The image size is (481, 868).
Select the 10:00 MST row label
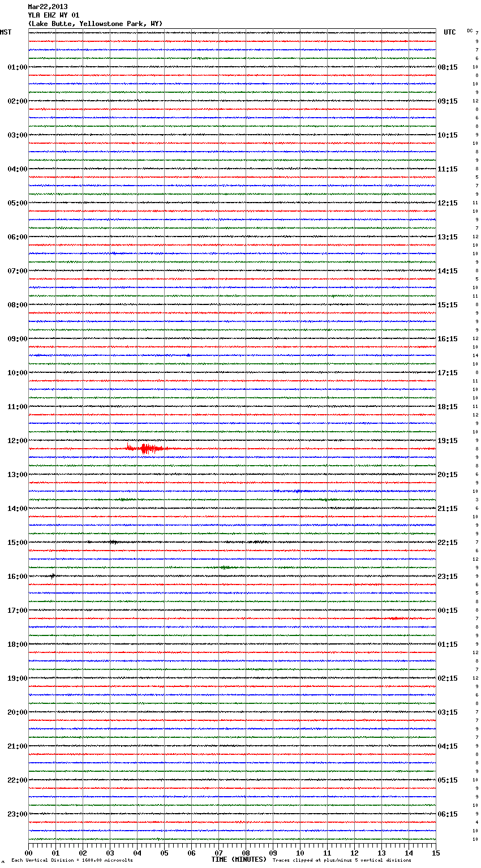pos(18,373)
